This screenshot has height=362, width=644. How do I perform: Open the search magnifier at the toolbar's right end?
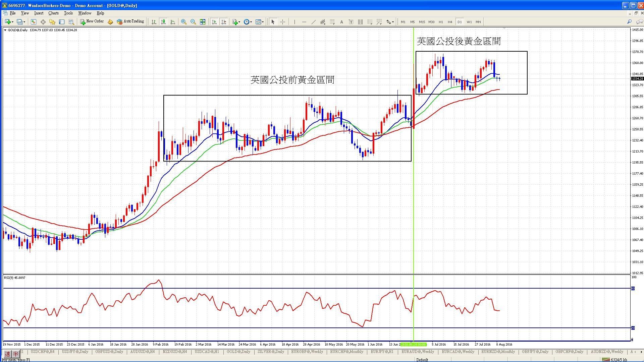point(629,22)
